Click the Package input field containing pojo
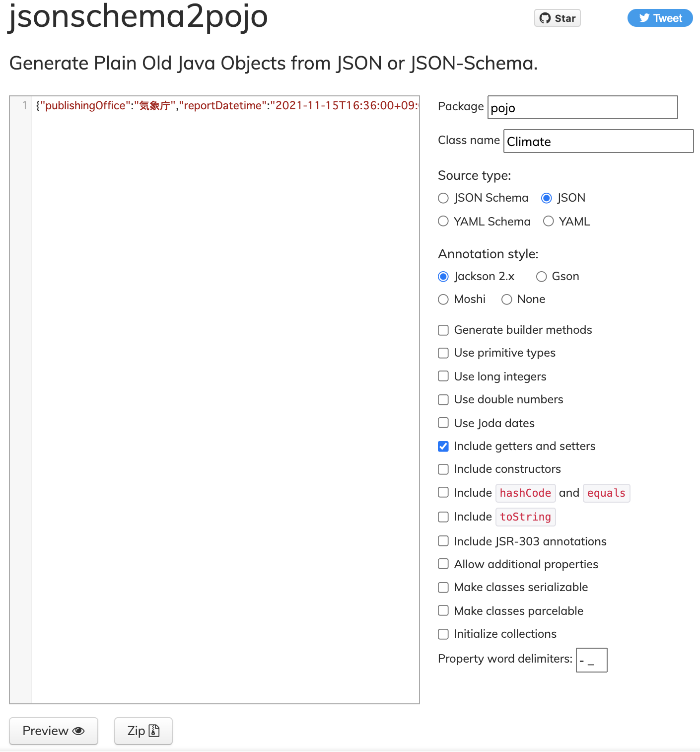700x752 pixels. 582,107
